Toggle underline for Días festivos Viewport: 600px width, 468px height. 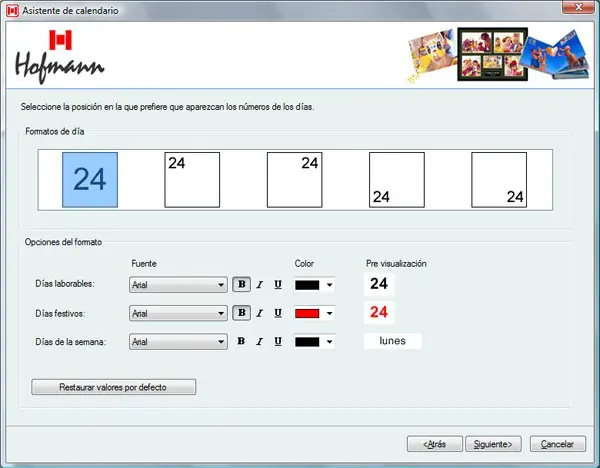tap(278, 313)
